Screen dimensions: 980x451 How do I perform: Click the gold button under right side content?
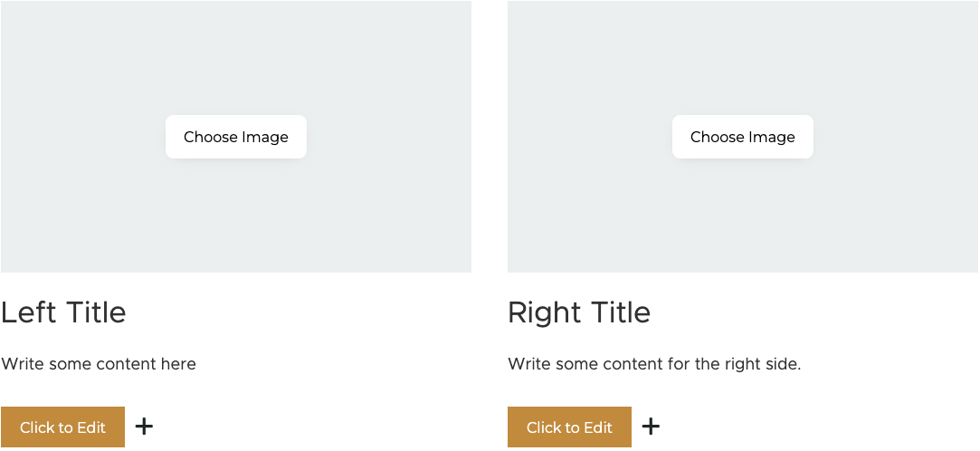pyautogui.click(x=569, y=427)
